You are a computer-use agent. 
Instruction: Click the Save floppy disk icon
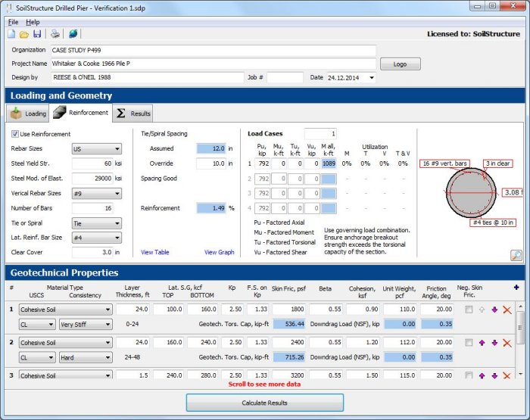(x=37, y=34)
